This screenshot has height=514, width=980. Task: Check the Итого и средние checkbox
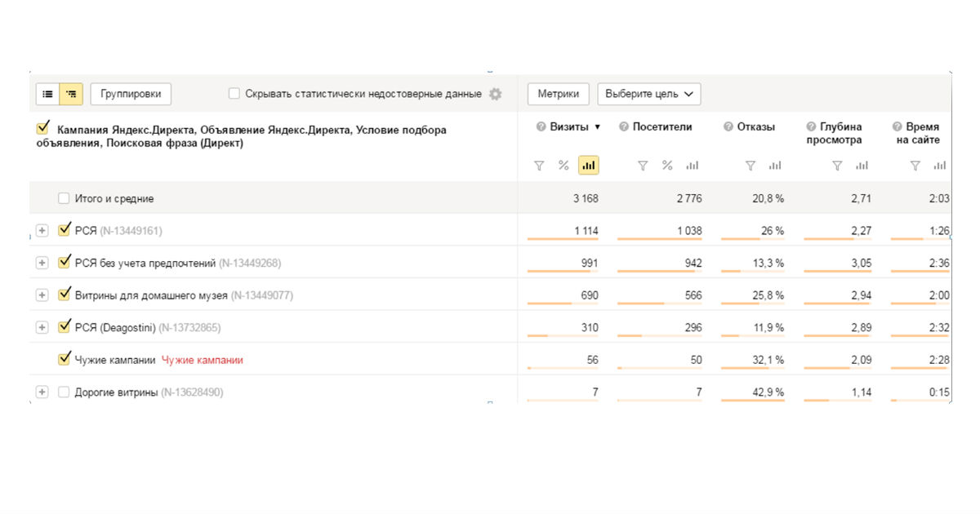pyautogui.click(x=64, y=198)
